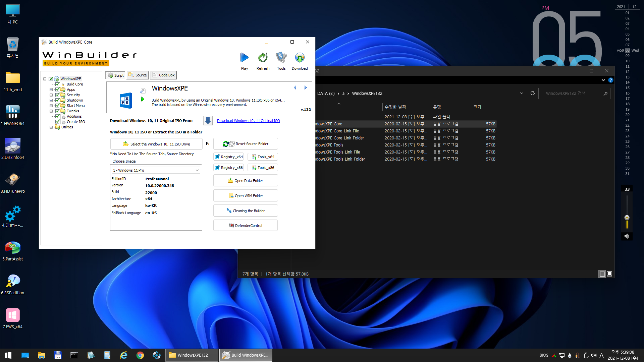Viewport: 644px width, 362px height.
Task: Expand the Utilities tree node
Action: 51,127
